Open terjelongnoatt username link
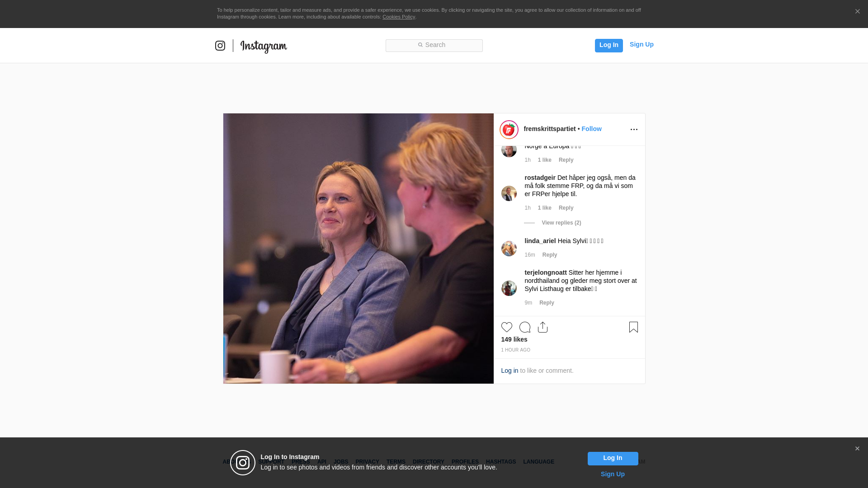This screenshot has width=868, height=488. 546,272
